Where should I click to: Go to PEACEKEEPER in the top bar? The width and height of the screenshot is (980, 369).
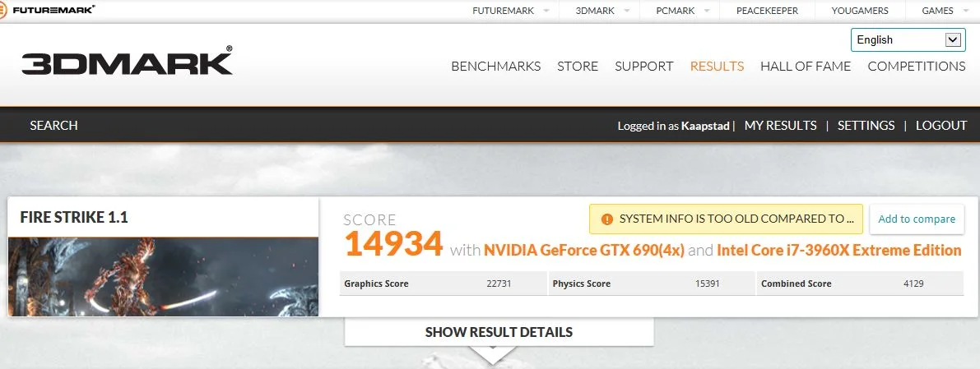767,11
